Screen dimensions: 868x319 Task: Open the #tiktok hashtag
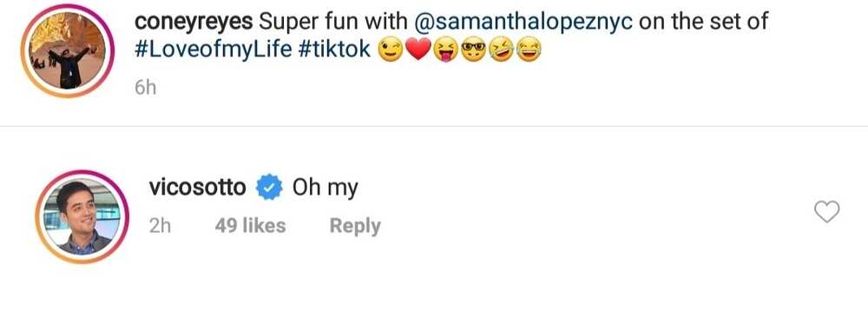point(334,50)
